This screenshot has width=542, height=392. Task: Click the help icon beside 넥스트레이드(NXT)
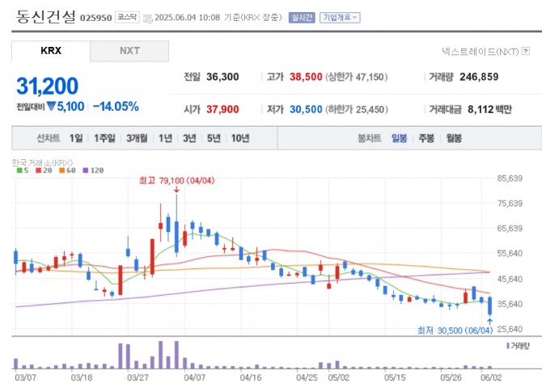524,51
